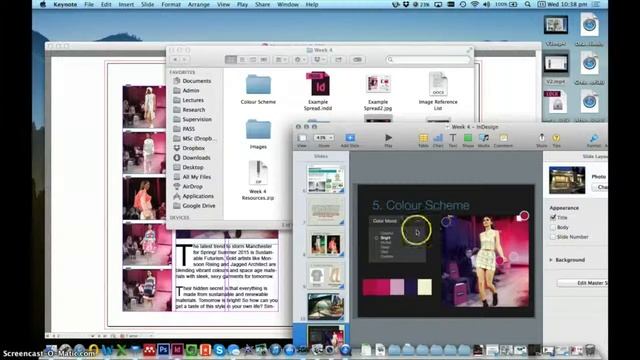Click the light pink colour swatch on slide
Viewport: 640px width, 360px height.
pyautogui.click(x=397, y=287)
